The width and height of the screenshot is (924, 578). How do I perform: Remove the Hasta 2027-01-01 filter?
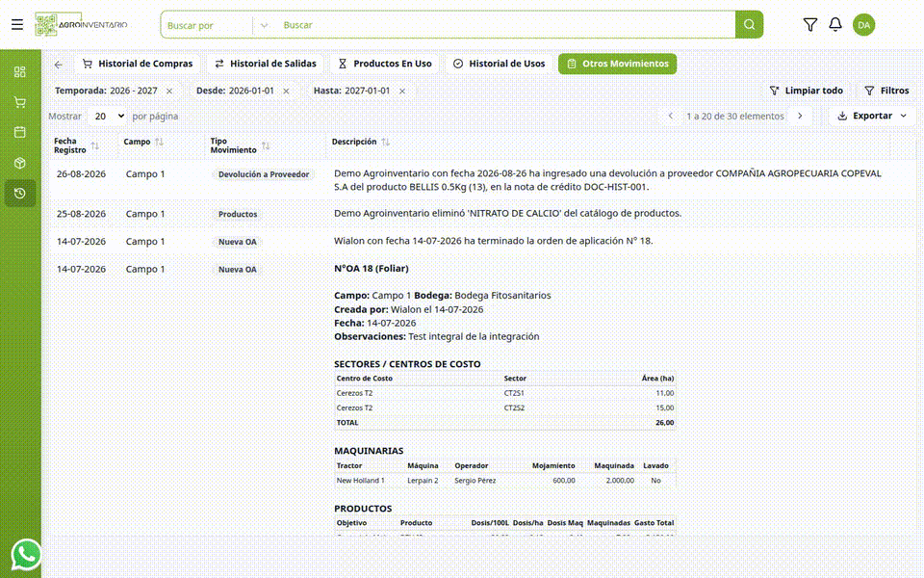click(402, 91)
